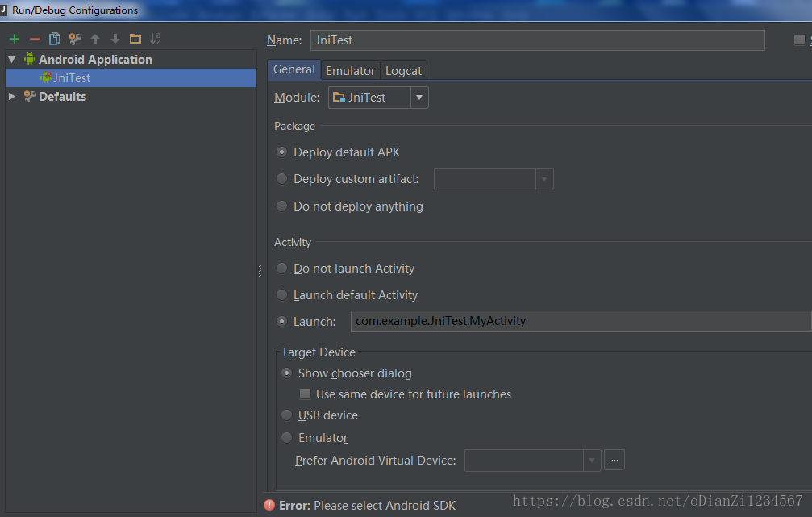Enable Use same device for future launches
Image resolution: width=812 pixels, height=517 pixels.
(305, 394)
